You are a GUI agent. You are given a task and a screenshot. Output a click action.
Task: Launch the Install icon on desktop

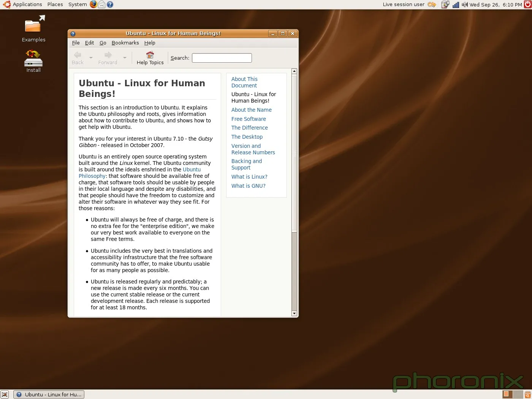point(33,61)
